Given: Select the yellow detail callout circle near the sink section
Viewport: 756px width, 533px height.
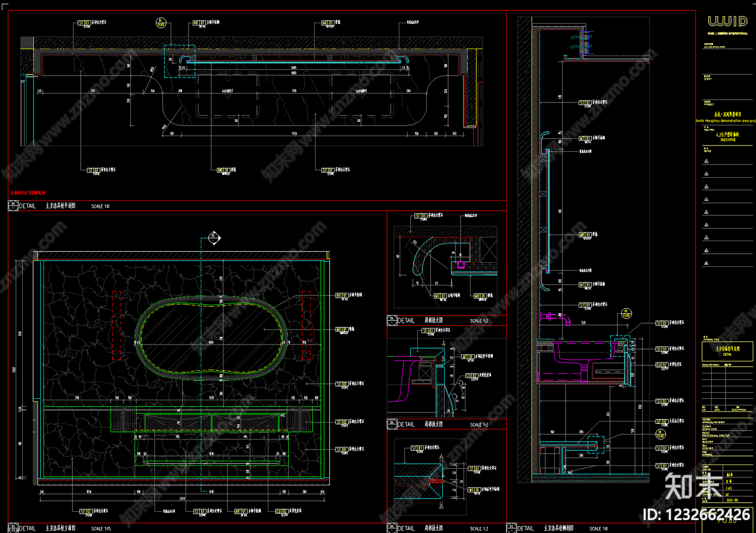Looking at the screenshot, I should click(x=627, y=314).
